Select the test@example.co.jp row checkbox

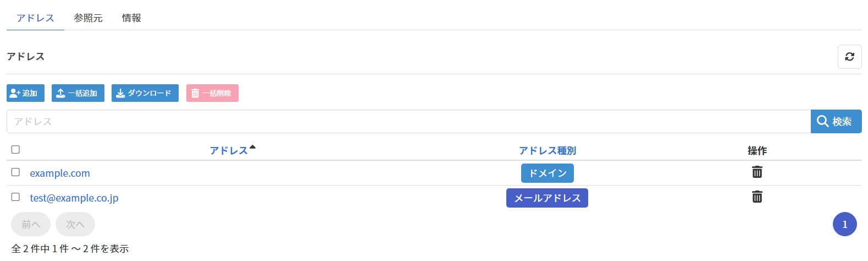coord(15,197)
